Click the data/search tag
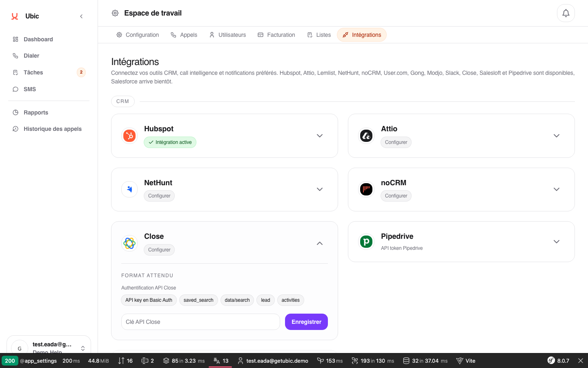588x368 pixels. click(237, 300)
